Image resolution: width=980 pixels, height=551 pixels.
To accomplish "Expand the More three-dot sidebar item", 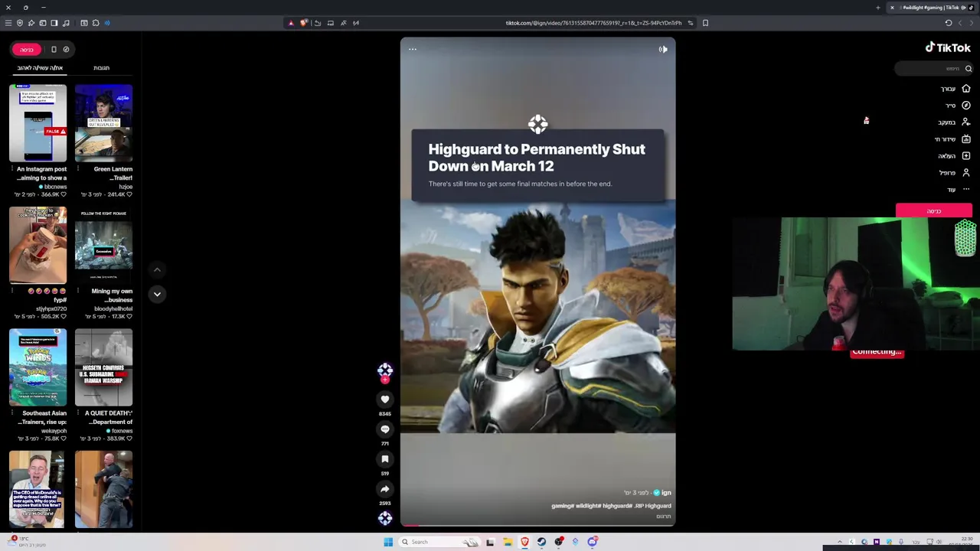I will tap(965, 189).
